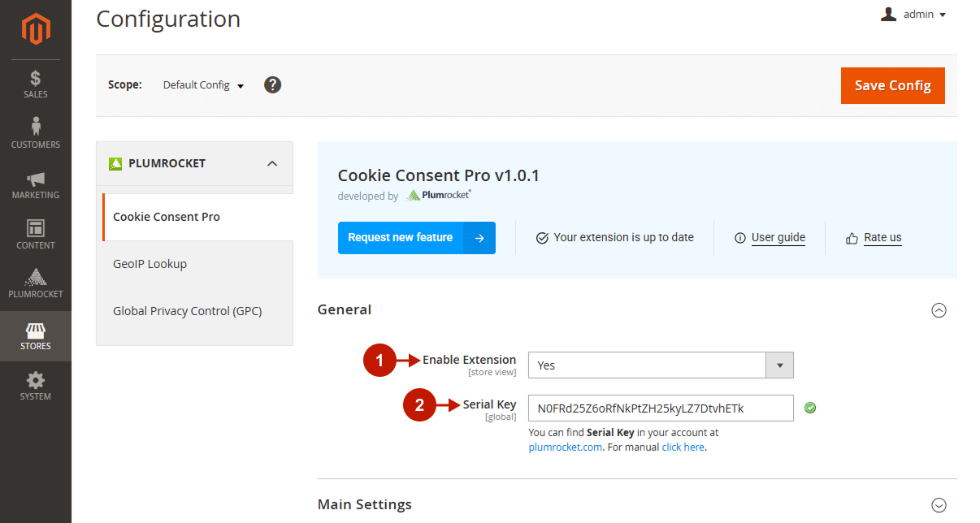Click the General section heading
The height and width of the screenshot is (523, 980).
pos(345,309)
